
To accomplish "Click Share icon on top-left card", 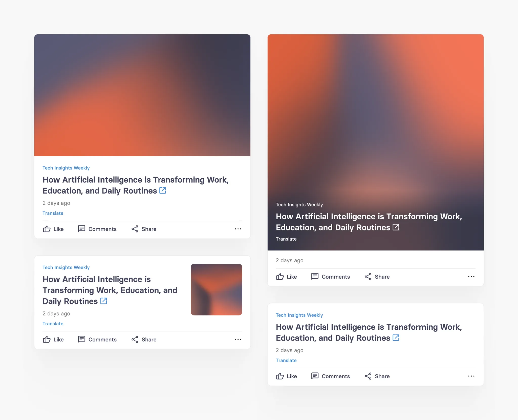I will tap(135, 229).
